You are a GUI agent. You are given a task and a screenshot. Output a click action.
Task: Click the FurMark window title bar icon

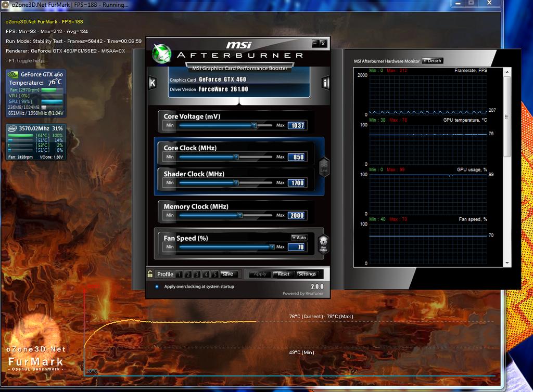coord(5,5)
